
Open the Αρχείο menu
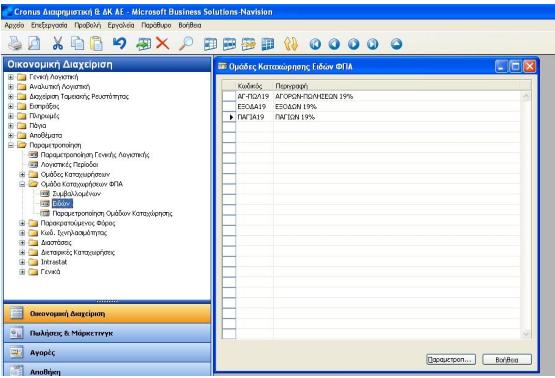click(14, 25)
